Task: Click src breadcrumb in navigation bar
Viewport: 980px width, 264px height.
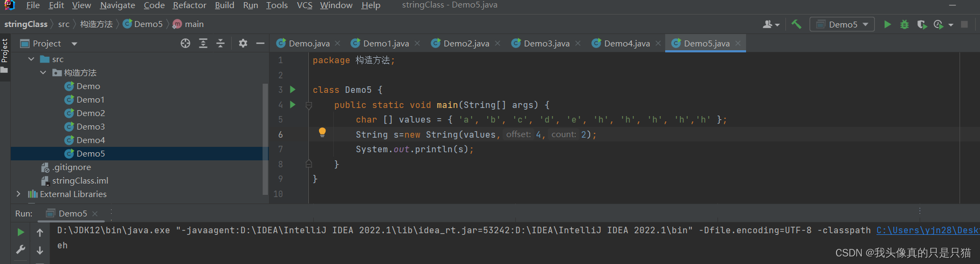Action: 64,24
